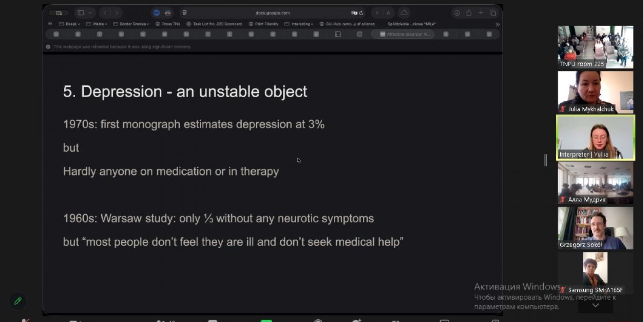This screenshot has width=644, height=322.
Task: Dismiss the webpage reloaded memory notice
Action: (48, 47)
